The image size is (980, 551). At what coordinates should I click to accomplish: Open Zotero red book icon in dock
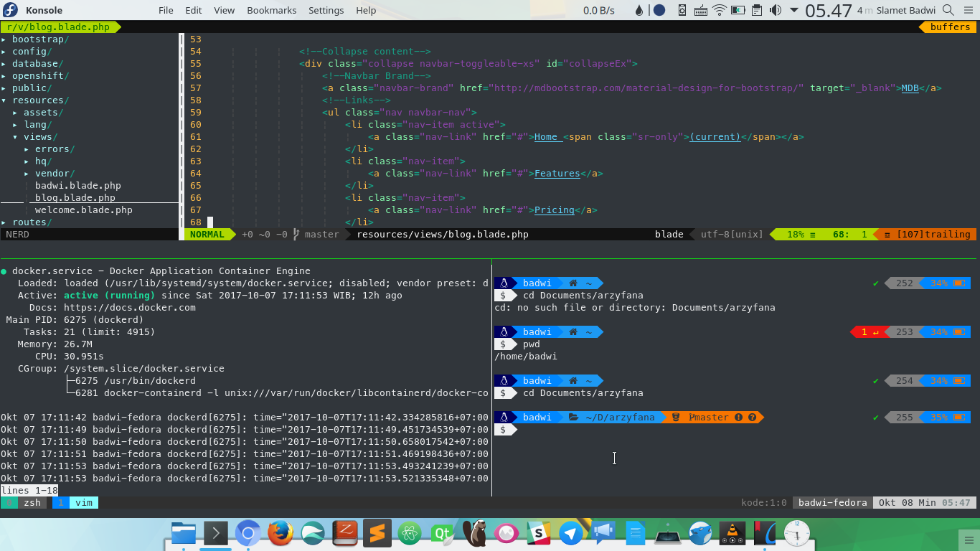pos(345,533)
